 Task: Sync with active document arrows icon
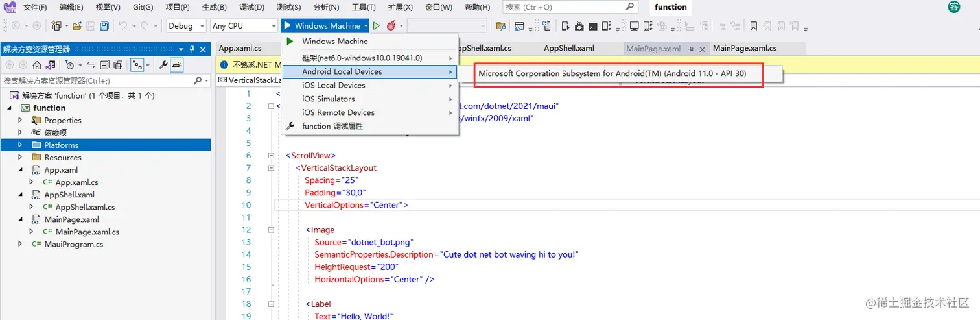coord(91,65)
